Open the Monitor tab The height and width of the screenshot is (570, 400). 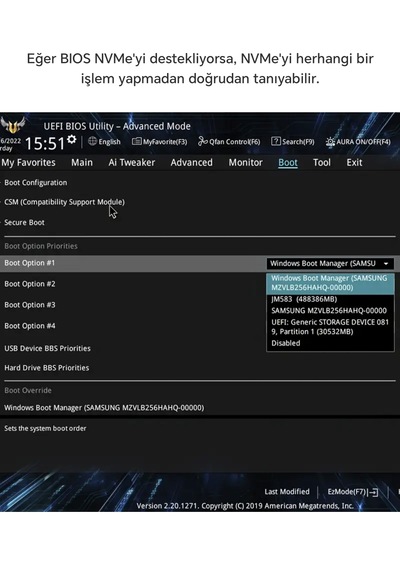pos(245,162)
